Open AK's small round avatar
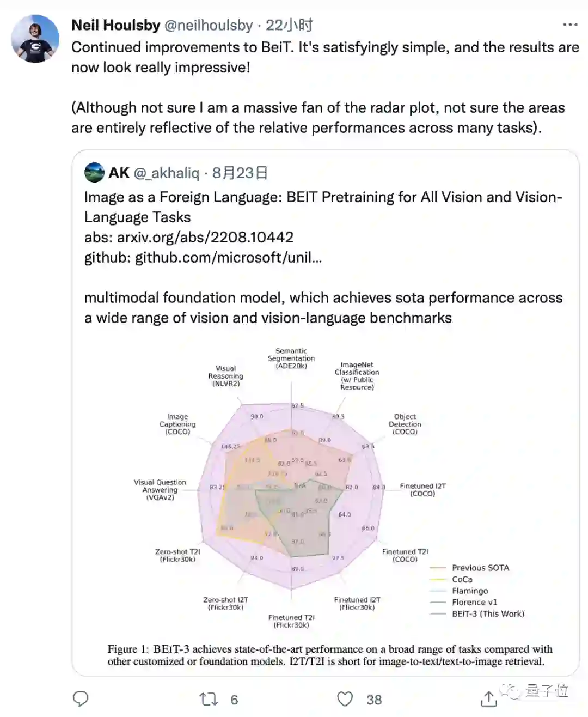Viewport: 588px width, 717px height. coord(94,173)
